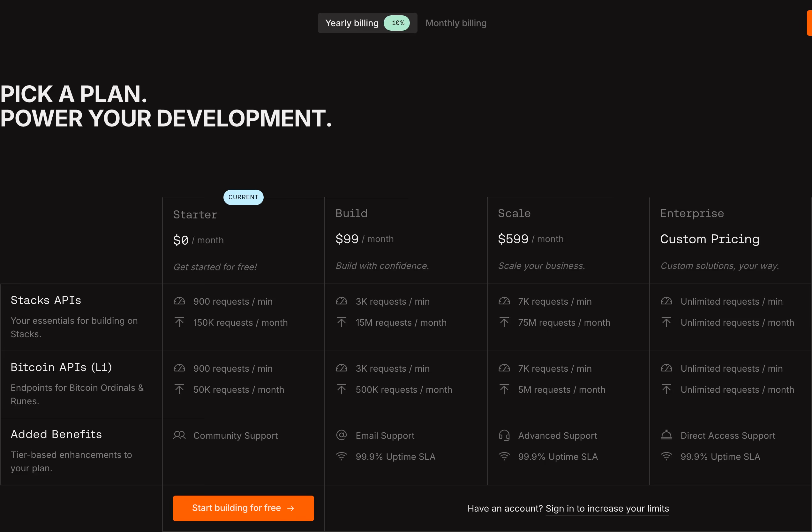The height and width of the screenshot is (532, 812).
Task: Click speedometer icon beside 3K requests/min in Stacks APIs
Action: pos(341,301)
